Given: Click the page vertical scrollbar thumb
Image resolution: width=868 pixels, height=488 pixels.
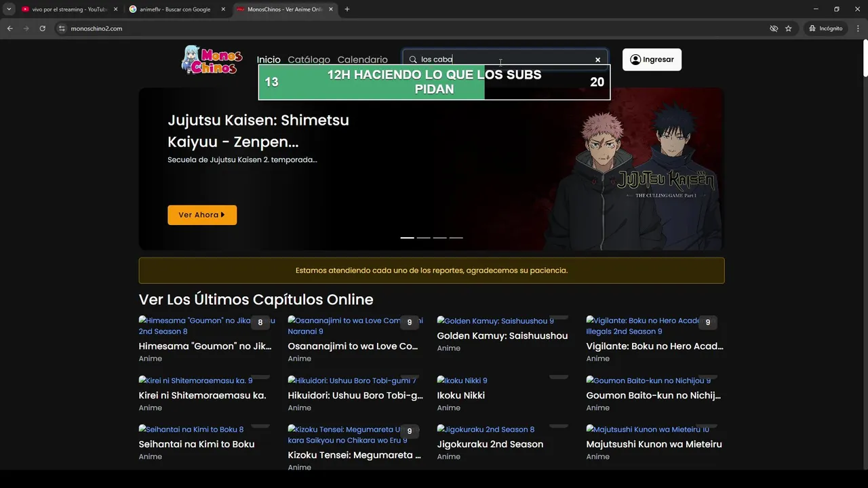Looking at the screenshot, I should tap(865, 59).
